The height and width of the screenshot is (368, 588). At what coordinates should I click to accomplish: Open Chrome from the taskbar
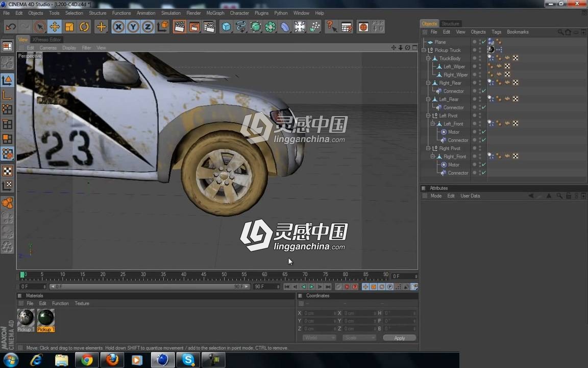(x=87, y=360)
